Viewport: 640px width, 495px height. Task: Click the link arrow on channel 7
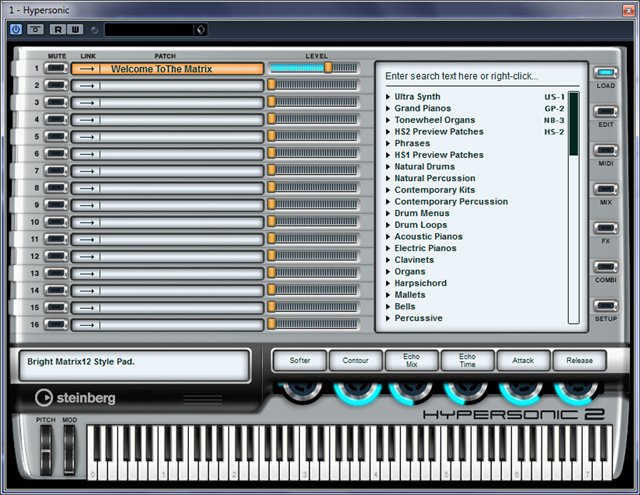point(87,171)
